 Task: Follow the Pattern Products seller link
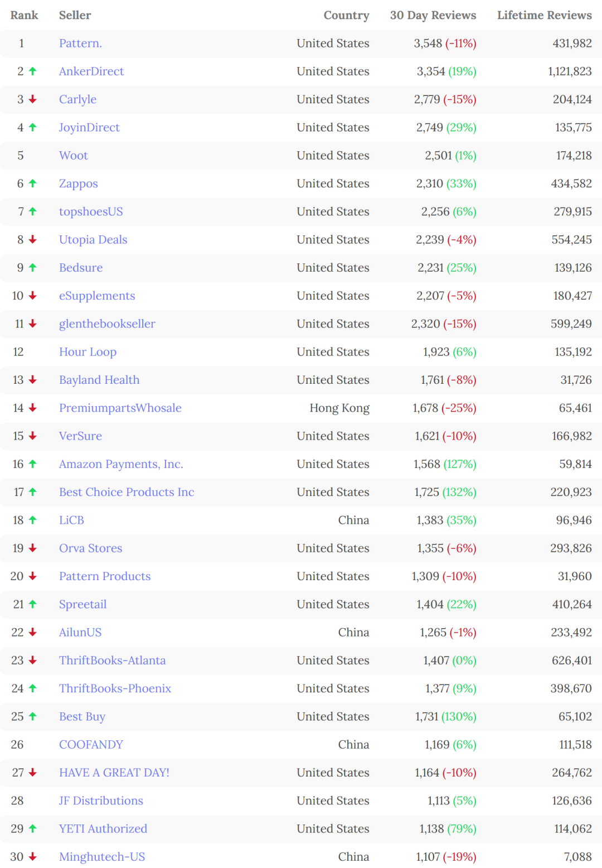point(105,576)
